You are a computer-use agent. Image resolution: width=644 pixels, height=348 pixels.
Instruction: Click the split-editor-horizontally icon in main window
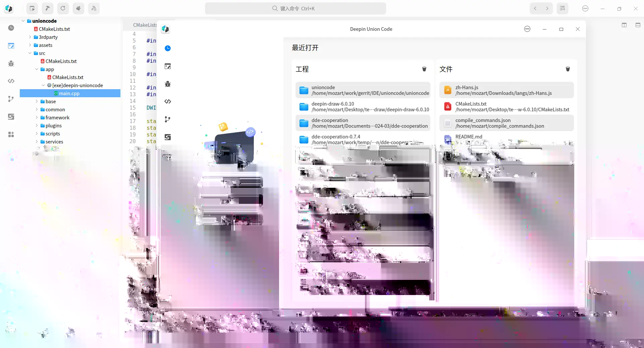(638, 25)
